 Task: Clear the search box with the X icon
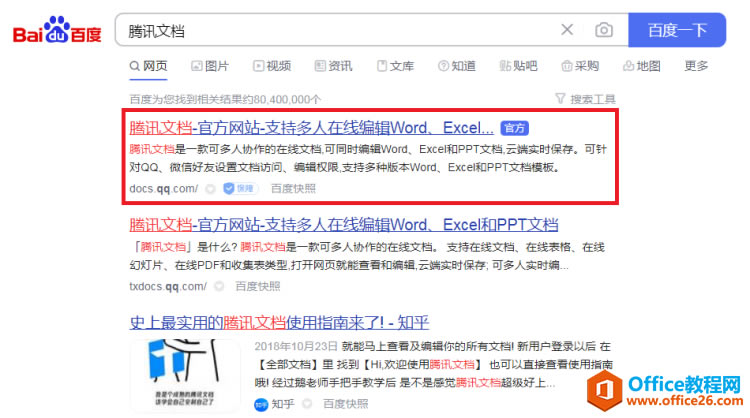click(567, 30)
